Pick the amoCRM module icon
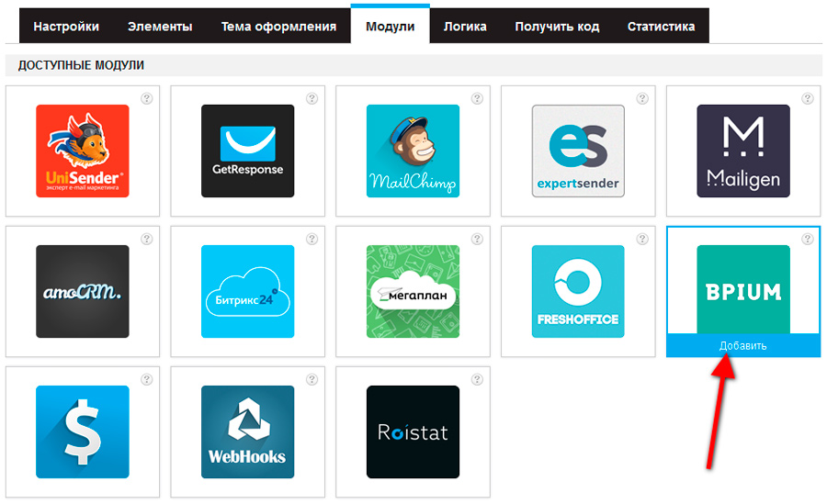 click(x=83, y=291)
